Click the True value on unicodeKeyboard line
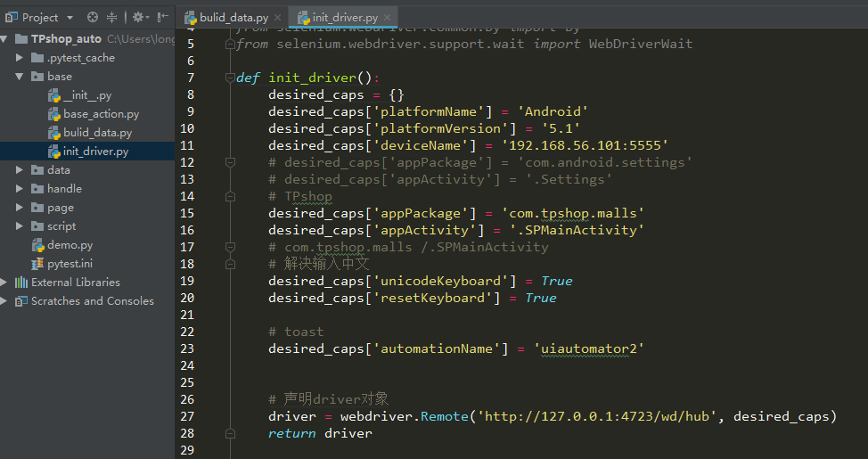 tap(556, 281)
